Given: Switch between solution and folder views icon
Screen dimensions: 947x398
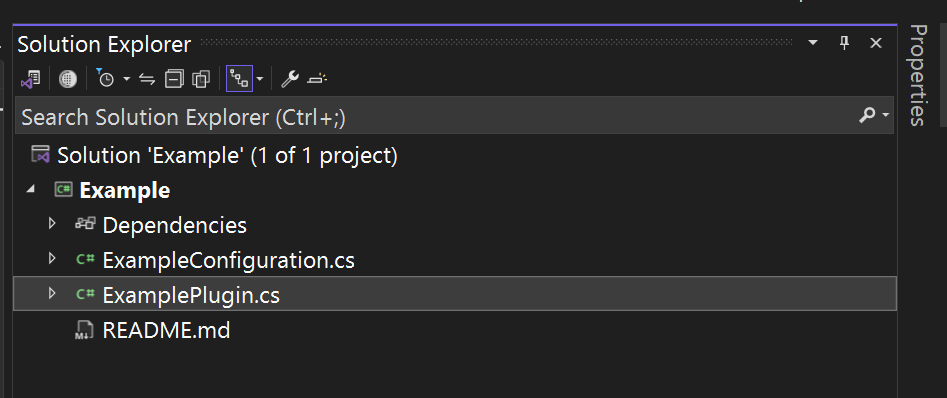Looking at the screenshot, I should tap(31, 79).
